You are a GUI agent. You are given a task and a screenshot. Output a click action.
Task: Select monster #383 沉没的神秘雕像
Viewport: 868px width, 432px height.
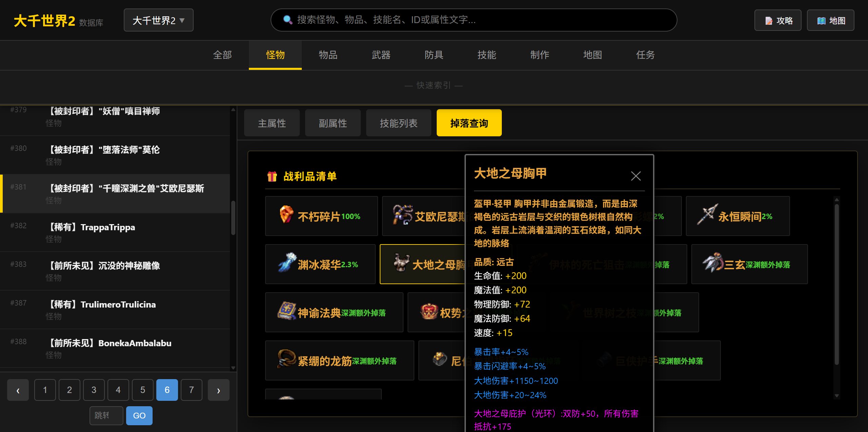(x=115, y=271)
